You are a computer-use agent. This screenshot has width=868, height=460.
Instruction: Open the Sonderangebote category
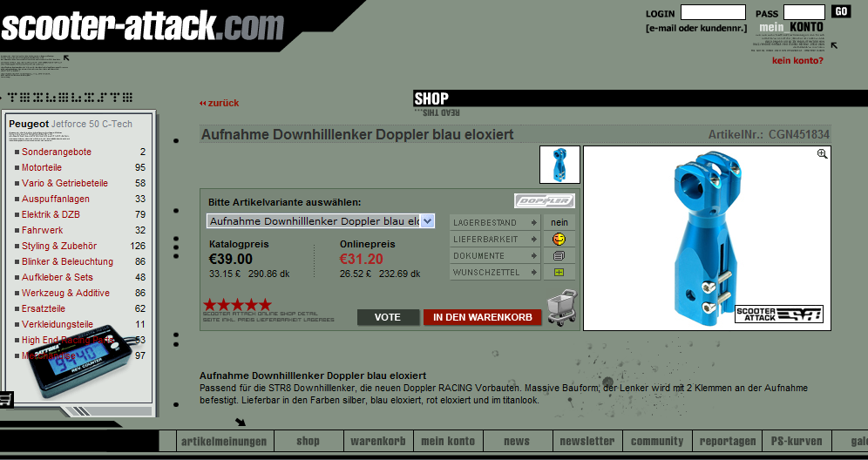(x=57, y=152)
